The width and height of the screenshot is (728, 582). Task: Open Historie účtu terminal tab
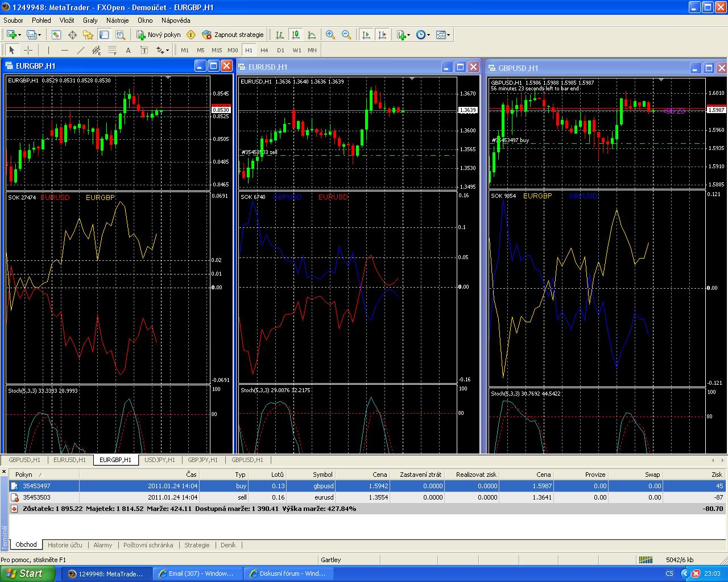coord(65,544)
